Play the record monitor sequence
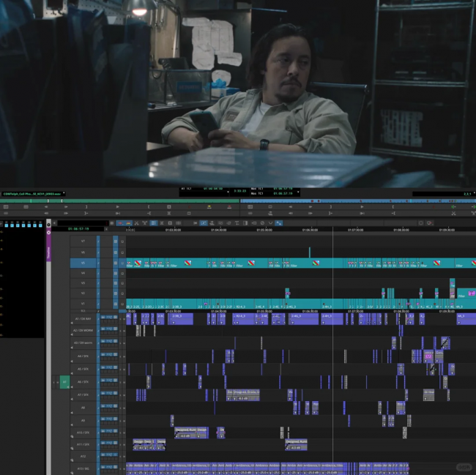The image size is (476, 475). [362, 207]
